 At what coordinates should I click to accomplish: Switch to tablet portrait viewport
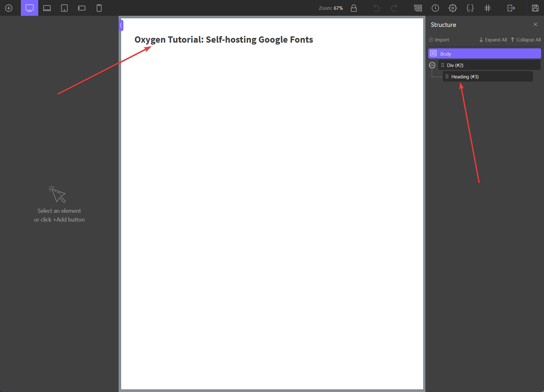(x=64, y=8)
